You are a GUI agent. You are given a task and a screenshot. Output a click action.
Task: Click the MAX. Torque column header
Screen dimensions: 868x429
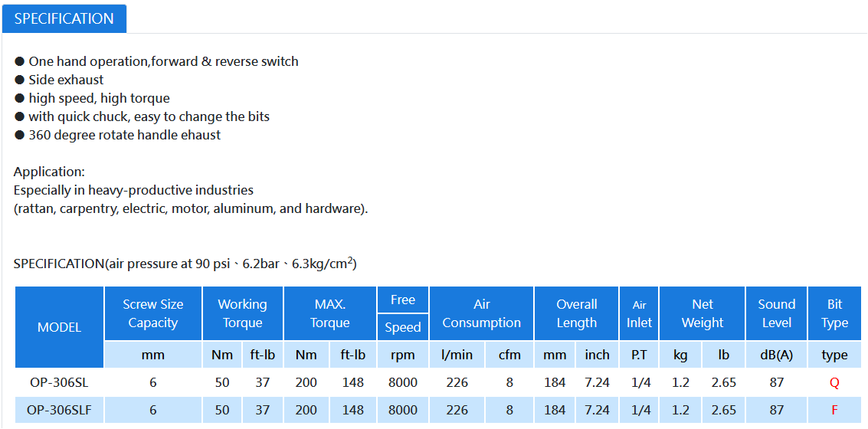(330, 313)
